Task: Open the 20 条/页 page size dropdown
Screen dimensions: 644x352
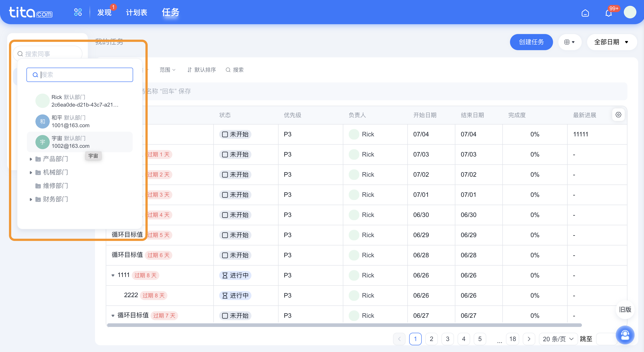Action: tap(558, 339)
